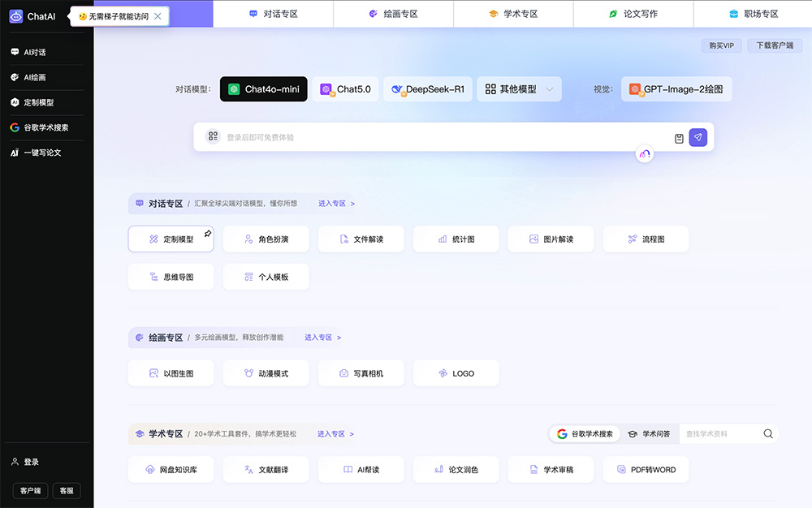
Task: Open the 流程图 card
Action: tap(646, 239)
